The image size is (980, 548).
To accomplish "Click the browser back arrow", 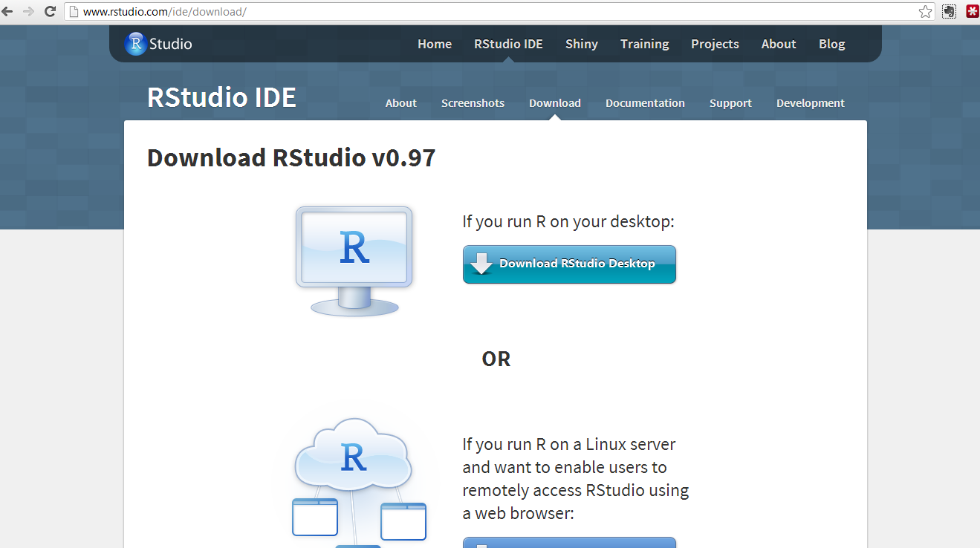I will pos(8,12).
